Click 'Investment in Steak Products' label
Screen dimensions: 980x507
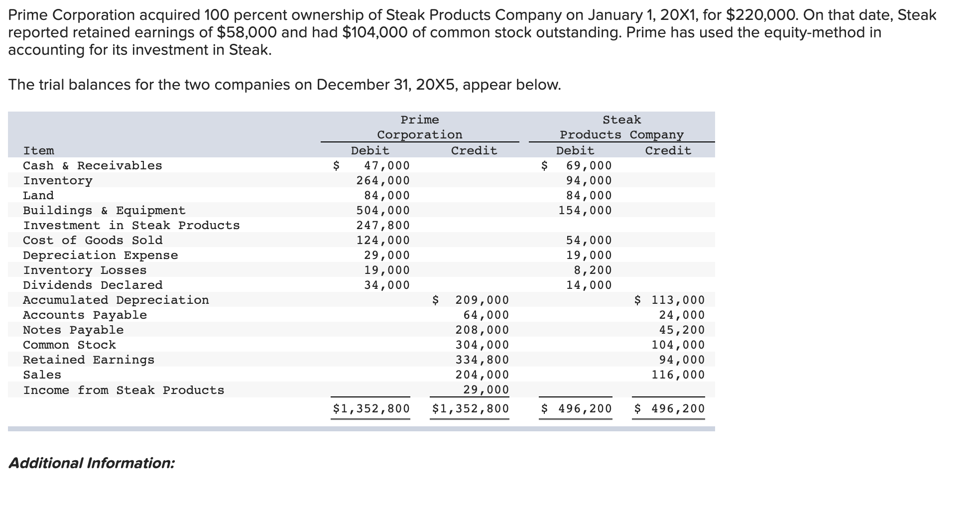tap(131, 225)
